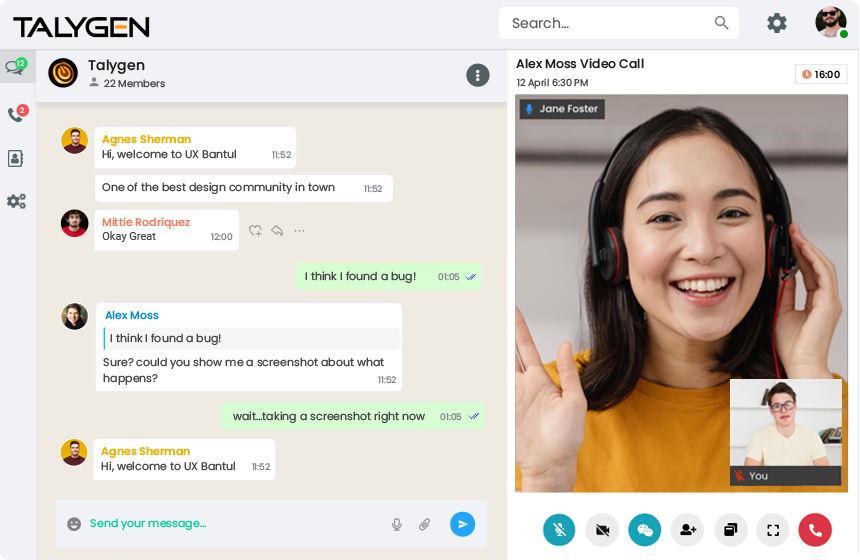Open the Talygen group three-dot menu

tap(478, 75)
